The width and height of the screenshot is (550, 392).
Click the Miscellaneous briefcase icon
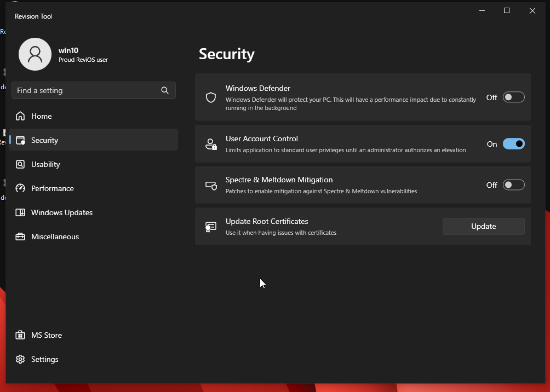point(20,237)
